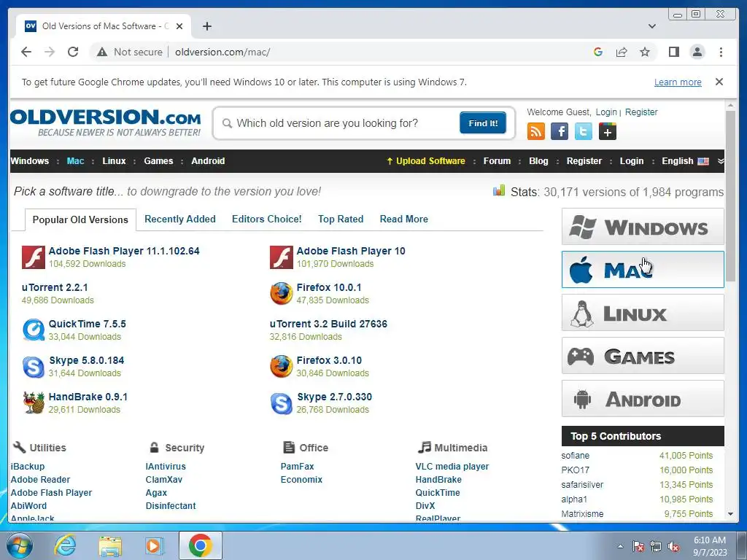The width and height of the screenshot is (747, 560).
Task: Reload the page with the refresh icon
Action: tap(73, 52)
